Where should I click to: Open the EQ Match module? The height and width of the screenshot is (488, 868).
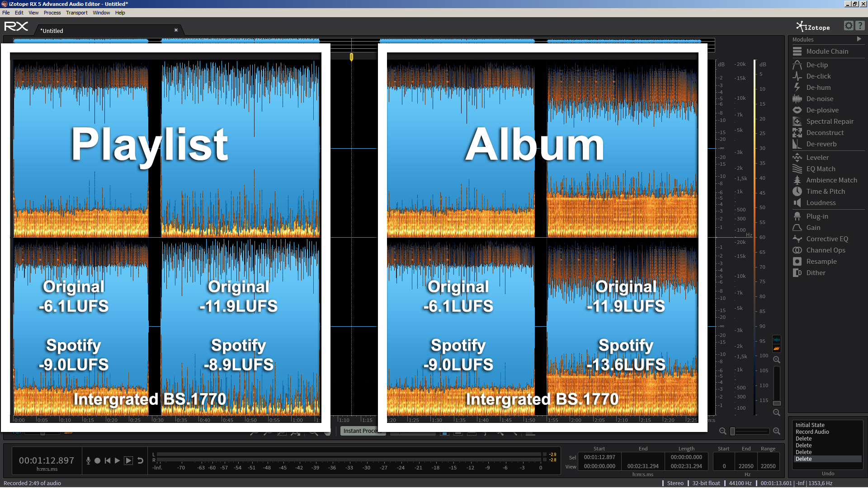pos(820,169)
